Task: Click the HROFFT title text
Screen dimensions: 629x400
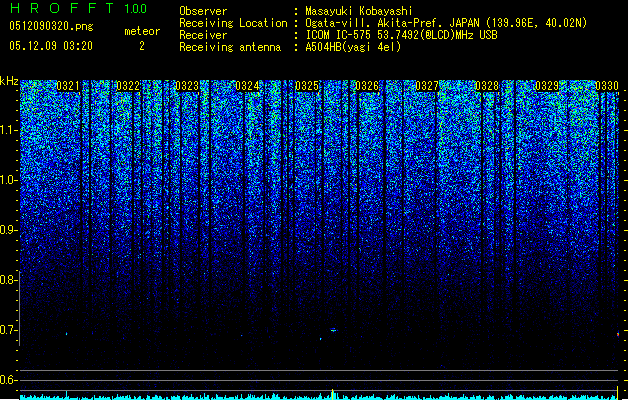Action: point(62,8)
